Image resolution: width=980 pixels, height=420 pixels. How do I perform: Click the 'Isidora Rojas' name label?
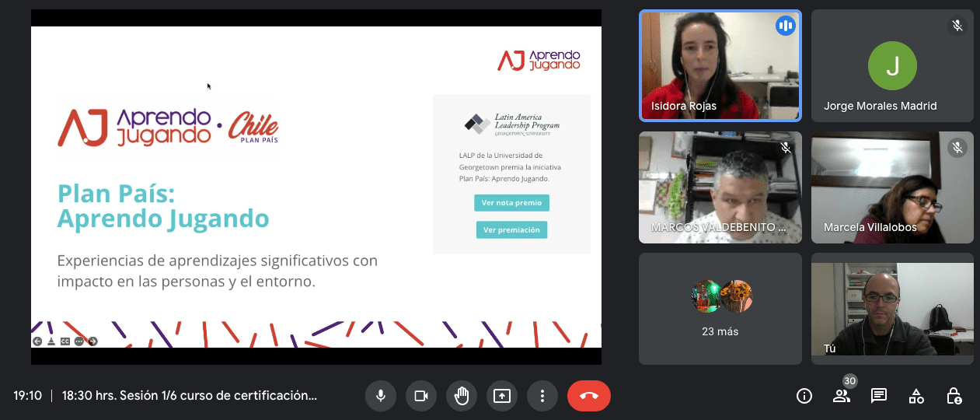point(684,106)
